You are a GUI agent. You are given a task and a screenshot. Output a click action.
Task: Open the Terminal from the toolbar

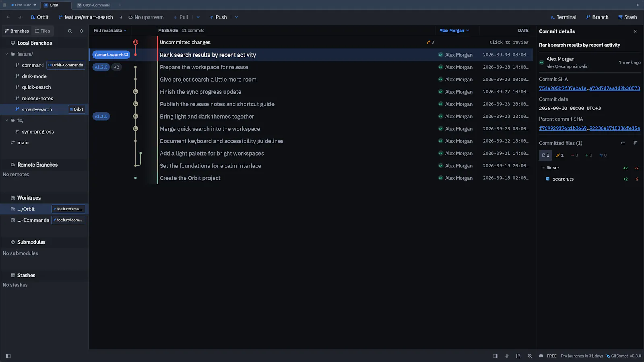pyautogui.click(x=563, y=17)
